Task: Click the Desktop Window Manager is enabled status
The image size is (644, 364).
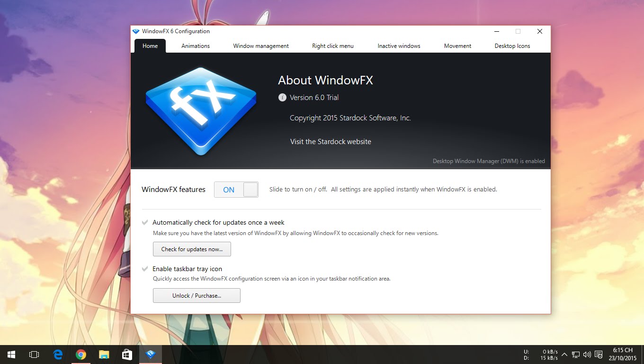Action: [x=489, y=161]
